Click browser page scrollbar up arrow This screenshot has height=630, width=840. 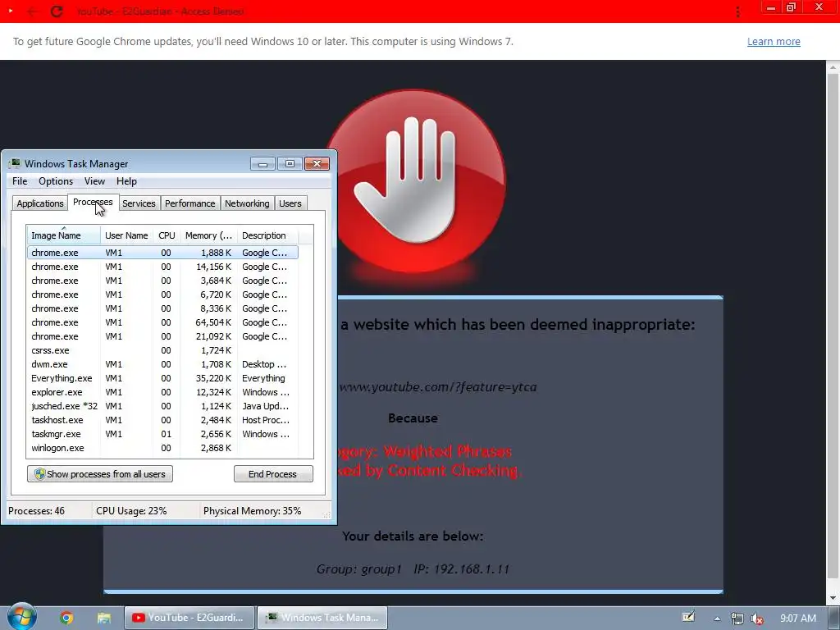[x=833, y=67]
